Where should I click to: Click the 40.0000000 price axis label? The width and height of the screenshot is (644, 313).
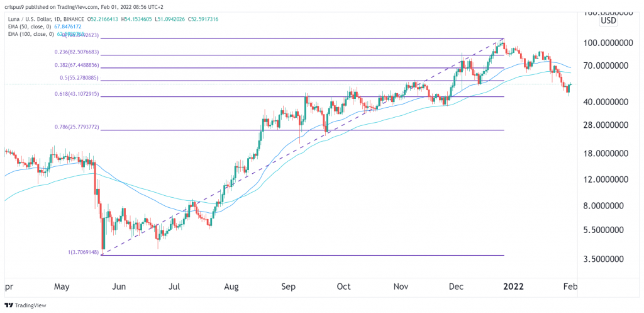[607, 101]
